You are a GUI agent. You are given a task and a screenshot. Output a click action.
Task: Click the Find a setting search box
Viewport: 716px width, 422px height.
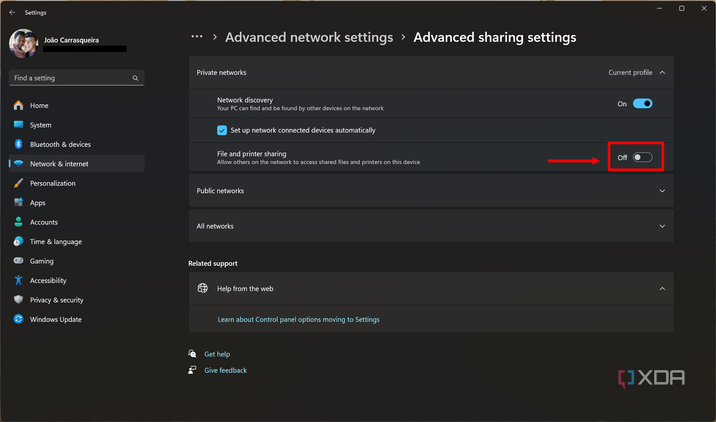click(x=77, y=78)
